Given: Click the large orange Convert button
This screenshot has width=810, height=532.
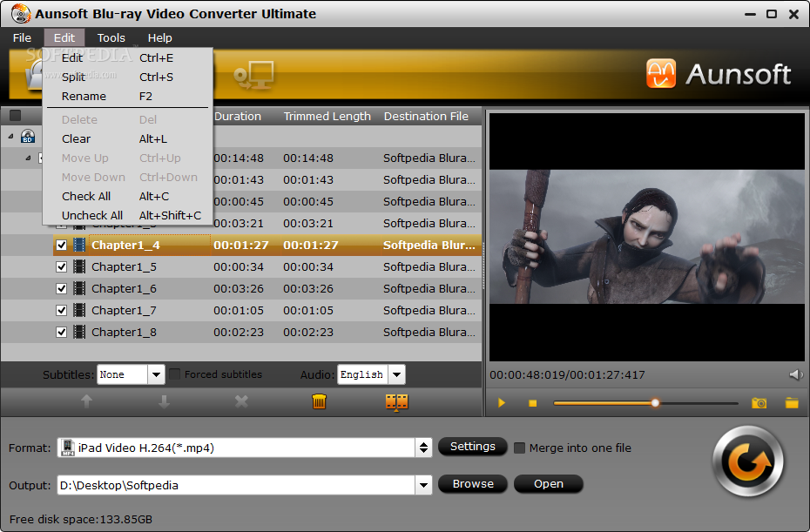Looking at the screenshot, I should 748,461.
